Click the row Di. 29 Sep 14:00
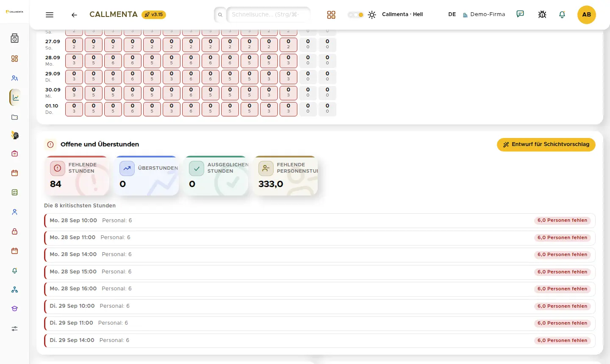610x364 pixels. [320, 340]
